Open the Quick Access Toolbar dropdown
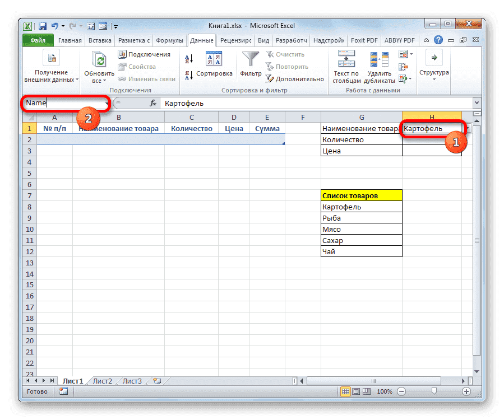504x420 pixels. point(115,26)
